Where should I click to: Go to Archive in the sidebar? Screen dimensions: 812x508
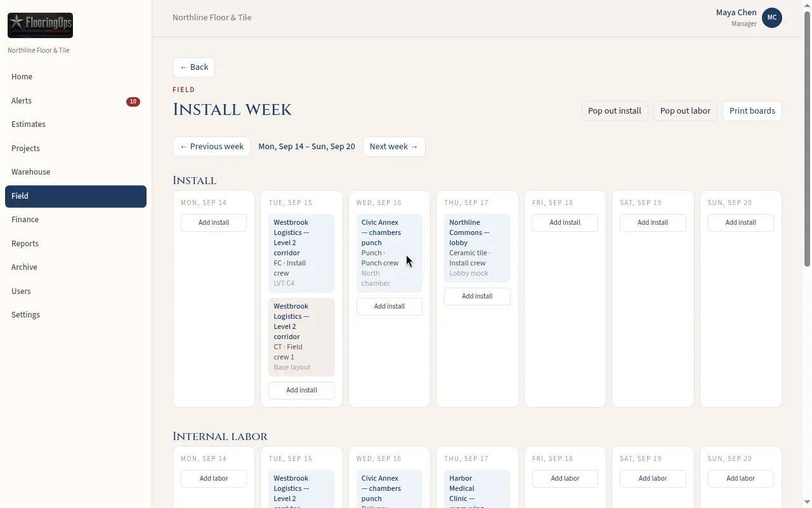75,267
